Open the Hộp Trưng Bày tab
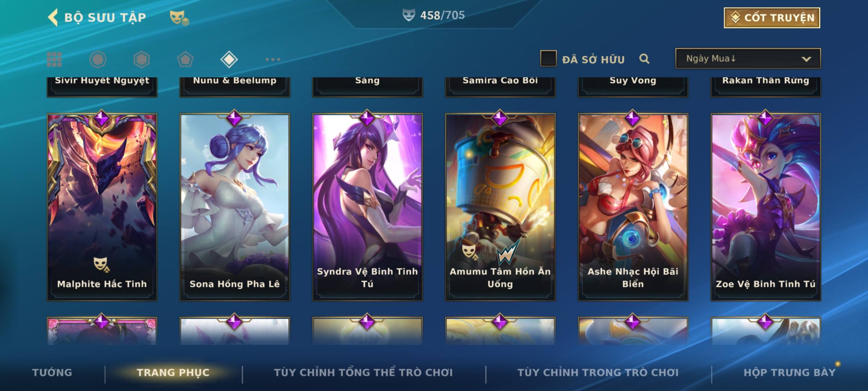This screenshot has width=868, height=391. pyautogui.click(x=790, y=373)
